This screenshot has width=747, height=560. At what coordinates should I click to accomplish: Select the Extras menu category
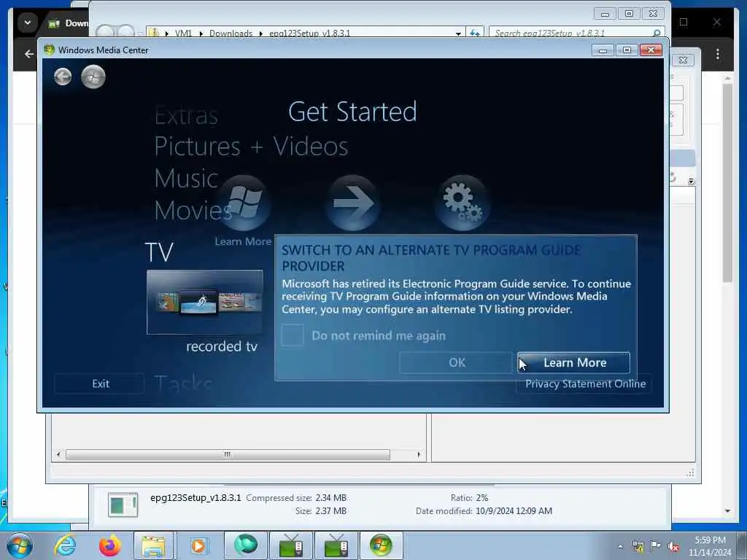tap(186, 115)
